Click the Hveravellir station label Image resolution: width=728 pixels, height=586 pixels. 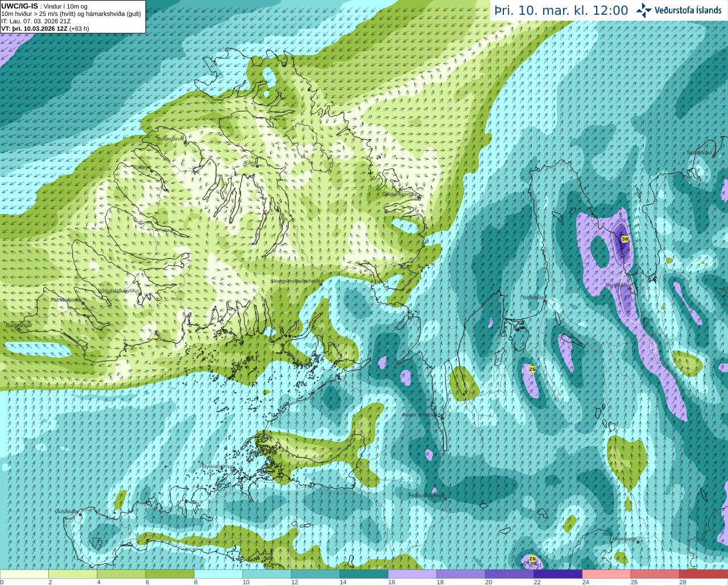[624, 538]
